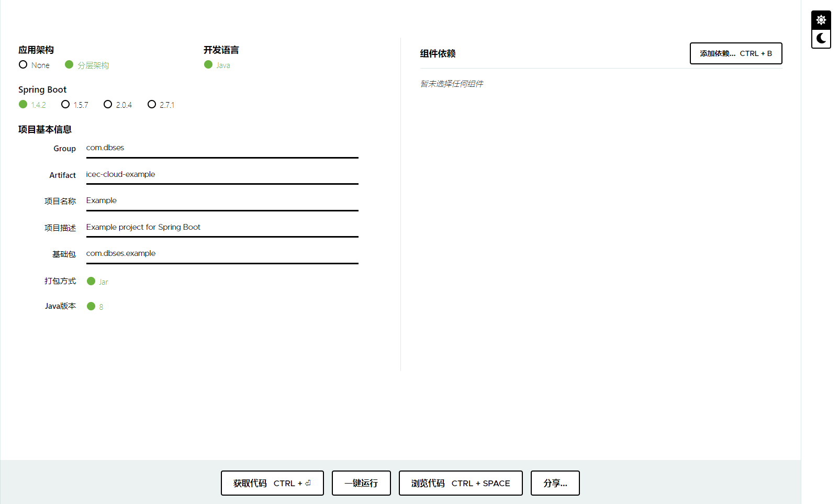The image size is (839, 504).
Task: Click 一键运行 button
Action: 361,483
